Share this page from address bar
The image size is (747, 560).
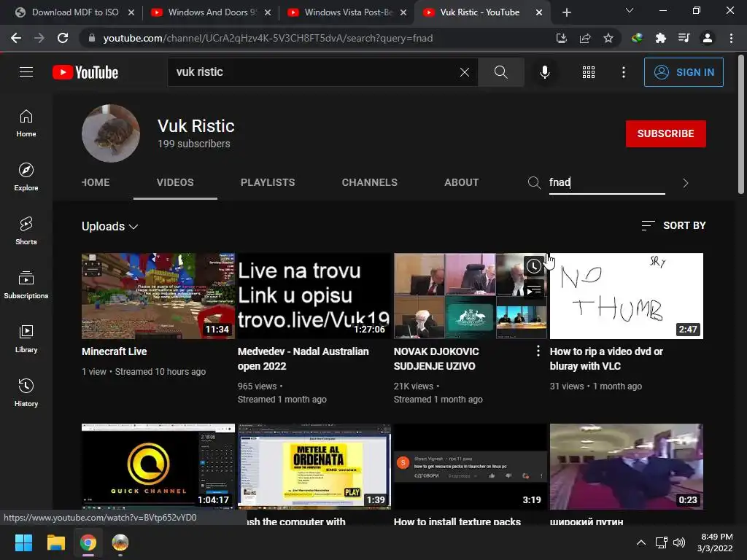pyautogui.click(x=584, y=38)
